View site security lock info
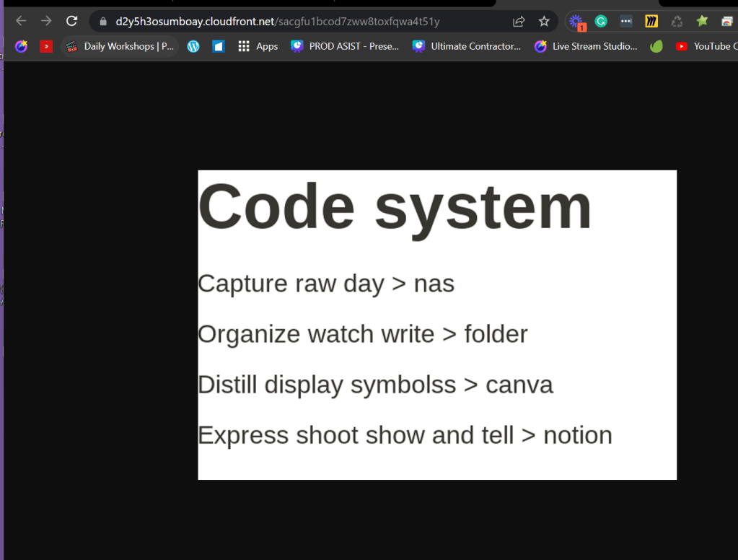This screenshot has width=738, height=560. (103, 22)
